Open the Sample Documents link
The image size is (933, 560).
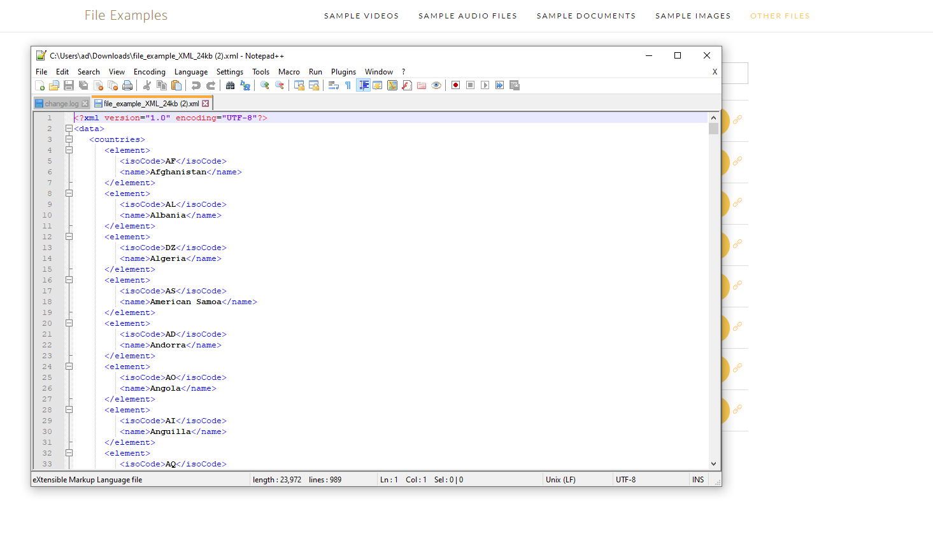[x=586, y=16]
